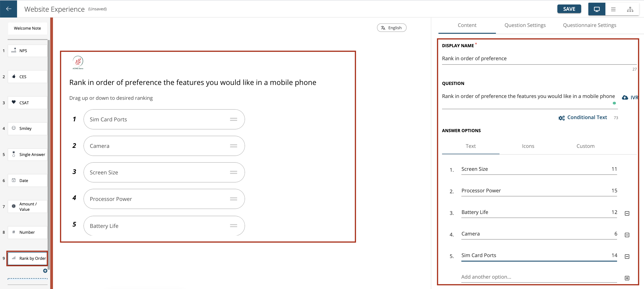Viewport: 644px width, 289px height.
Task: Select the Text answer options tab
Action: 471,146
